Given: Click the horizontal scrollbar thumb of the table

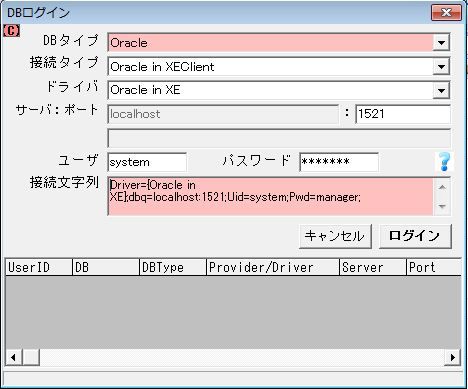Looking at the screenshot, I should [x=31, y=357].
